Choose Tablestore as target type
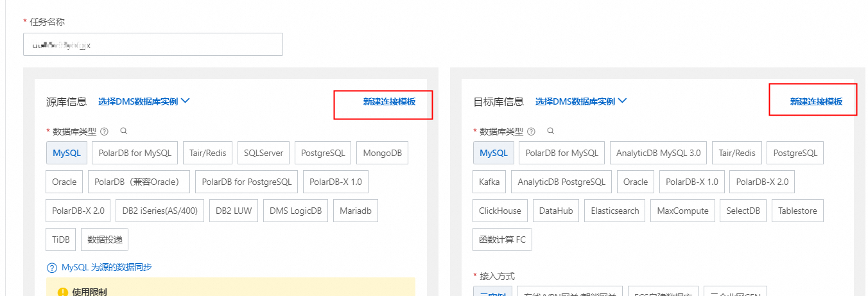This screenshot has width=868, height=296. tap(797, 211)
